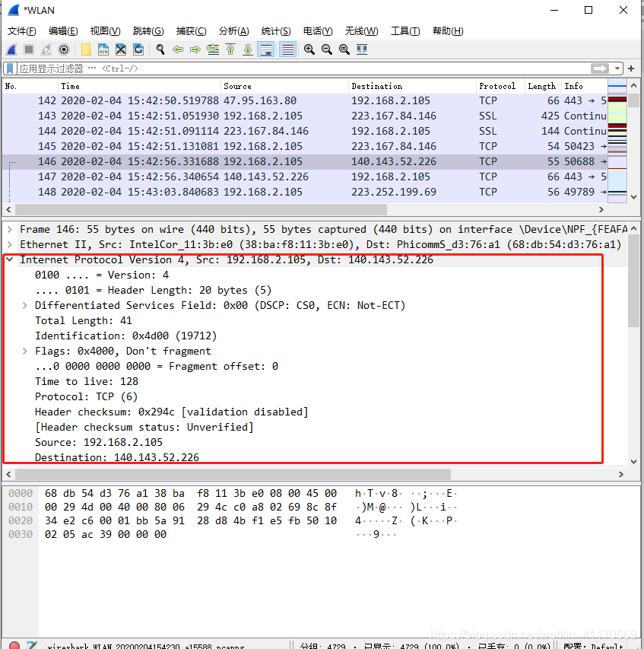The width and height of the screenshot is (644, 649).
Task: Open the 捕获(C) menu
Action: tap(191, 31)
